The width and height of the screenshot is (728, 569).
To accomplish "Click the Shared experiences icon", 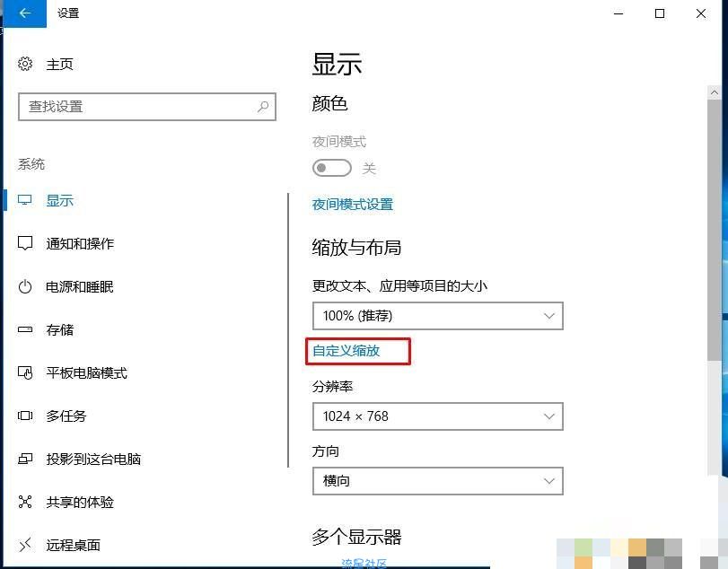I will tap(25, 502).
